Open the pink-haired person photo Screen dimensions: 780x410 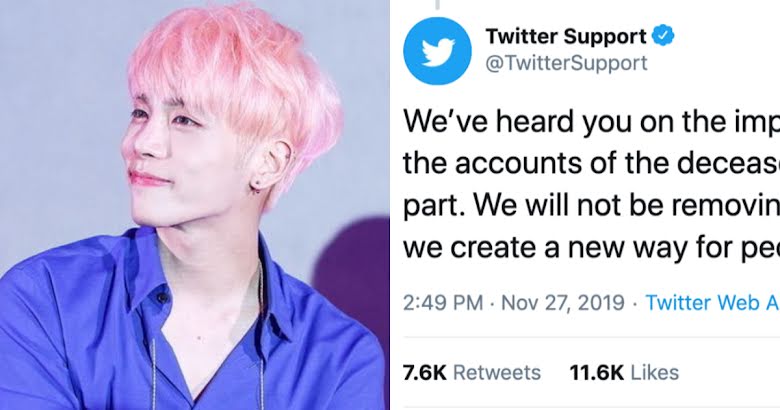pyautogui.click(x=195, y=205)
